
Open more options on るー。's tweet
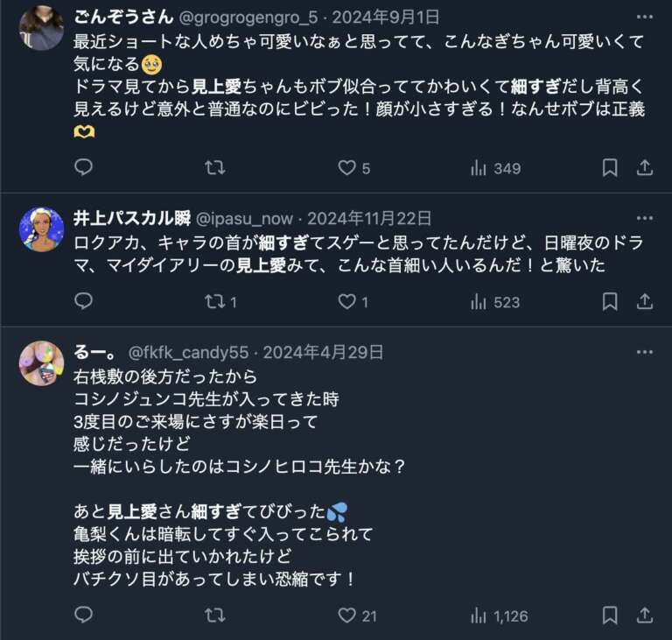click(645, 352)
